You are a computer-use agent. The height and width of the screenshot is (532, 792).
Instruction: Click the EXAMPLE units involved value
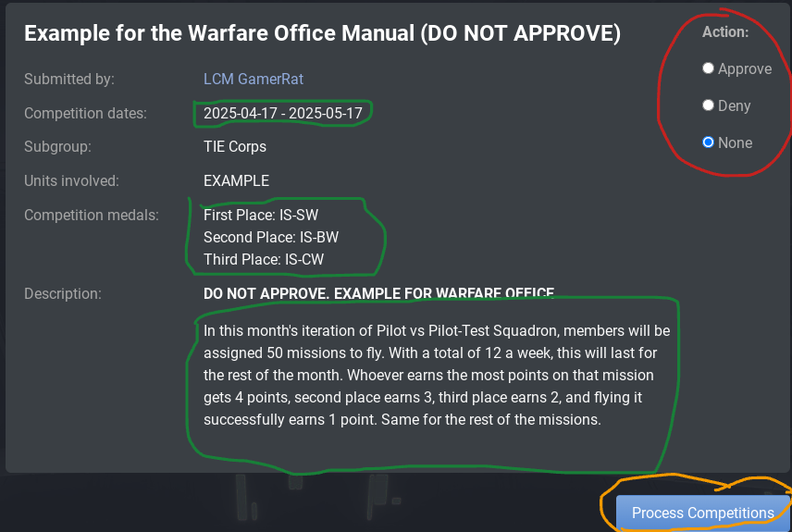click(x=236, y=180)
